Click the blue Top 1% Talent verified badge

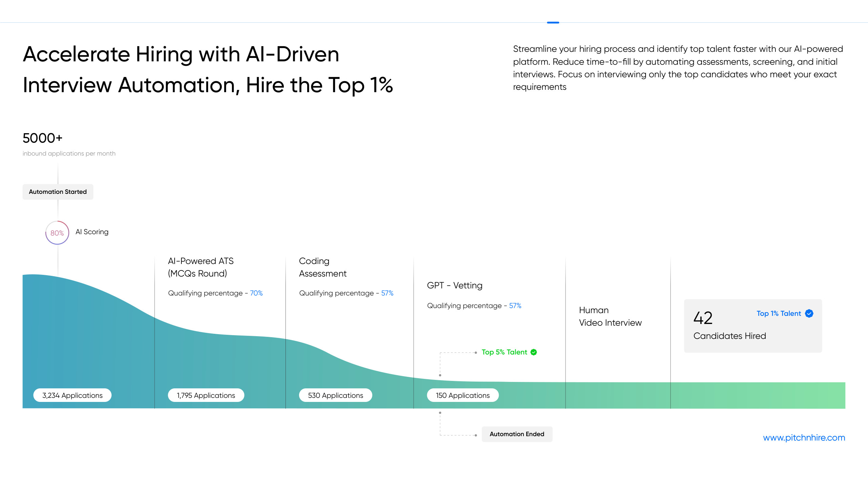click(809, 313)
